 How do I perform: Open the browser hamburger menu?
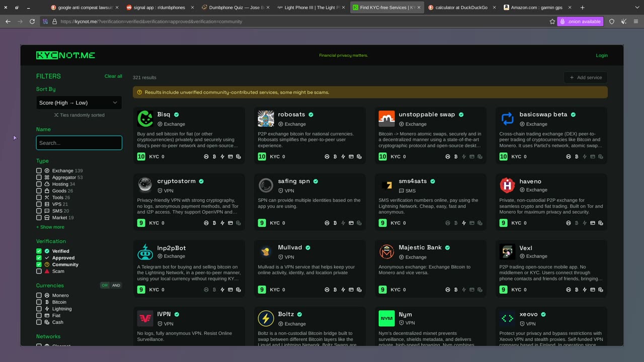(x=636, y=22)
